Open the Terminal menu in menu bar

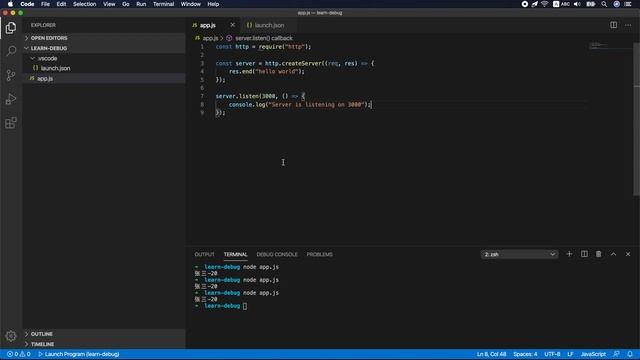point(163,4)
